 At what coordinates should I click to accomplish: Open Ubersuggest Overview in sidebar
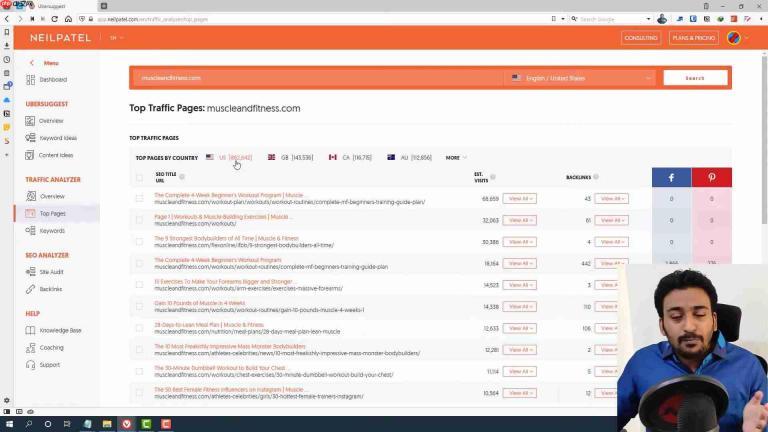(45, 120)
